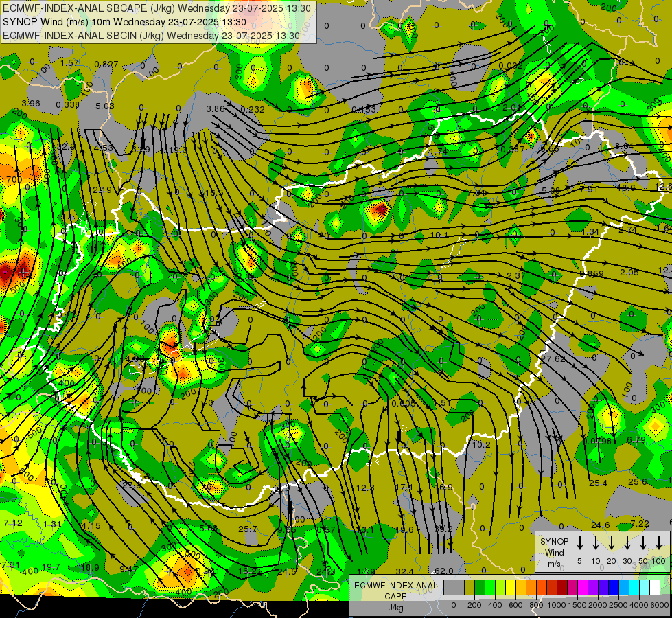Screen dimensions: 672x618
Task: Pick the dark green swatch in CAPE legend
Action: [x=480, y=588]
